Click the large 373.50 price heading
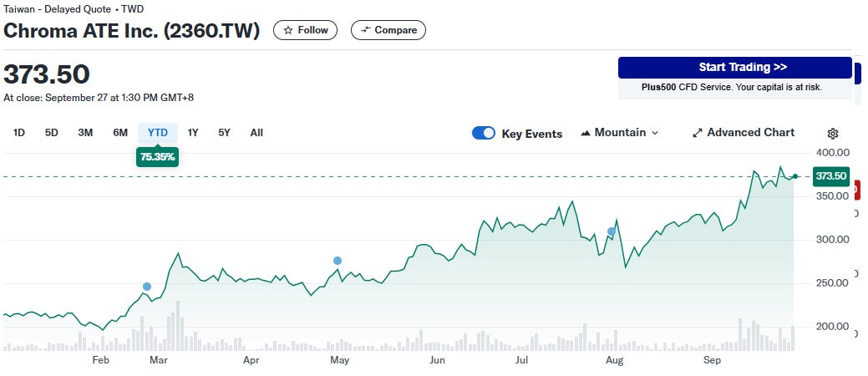Viewport: 868px width, 376px height. (47, 74)
